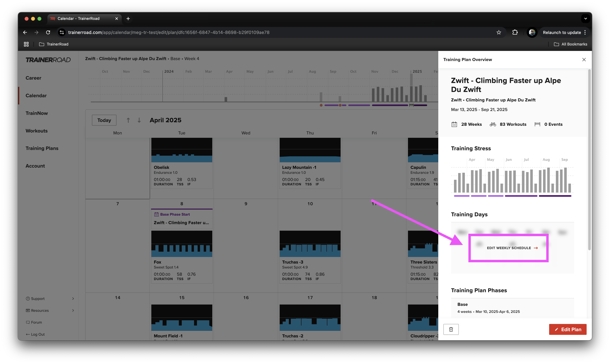Open Training Plans in the sidebar
The width and height of the screenshot is (610, 364).
tap(42, 148)
